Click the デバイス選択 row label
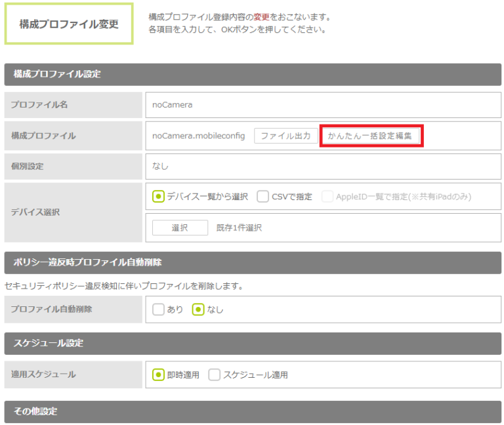 pyautogui.click(x=73, y=212)
